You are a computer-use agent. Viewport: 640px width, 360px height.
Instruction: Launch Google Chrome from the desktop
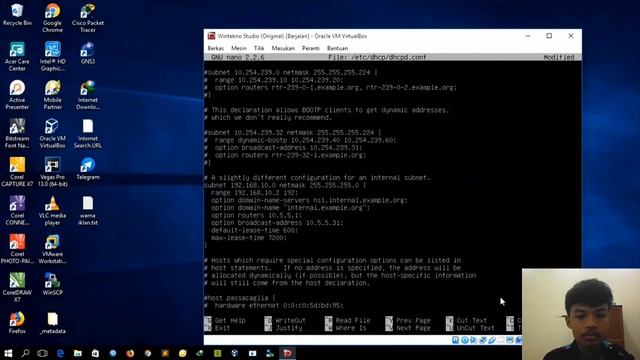click(x=52, y=18)
